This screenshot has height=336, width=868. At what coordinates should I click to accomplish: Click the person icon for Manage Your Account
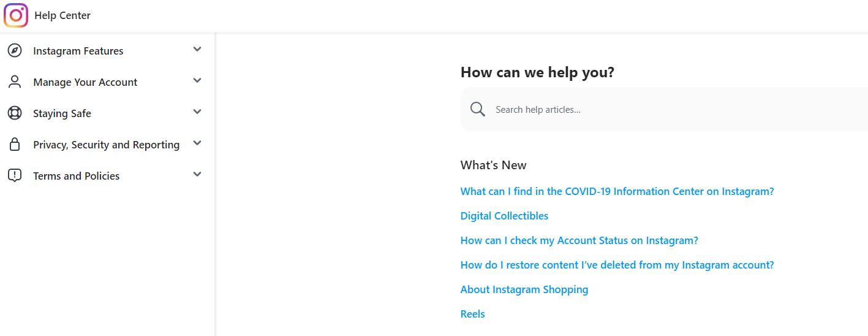click(x=15, y=82)
